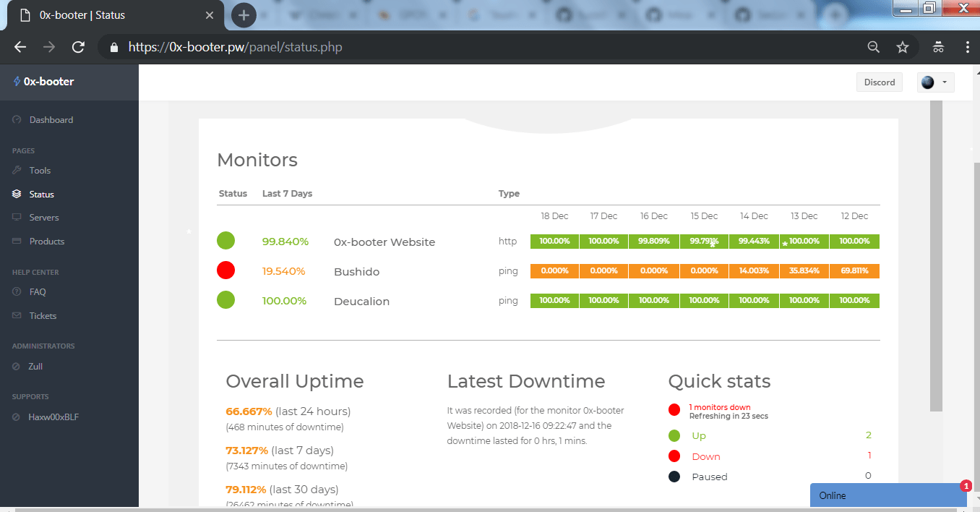Click the FAQ question mark icon
This screenshot has height=512, width=980.
(x=17, y=292)
